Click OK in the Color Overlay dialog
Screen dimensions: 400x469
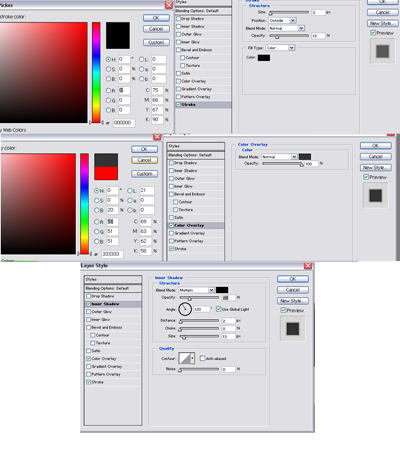375,146
